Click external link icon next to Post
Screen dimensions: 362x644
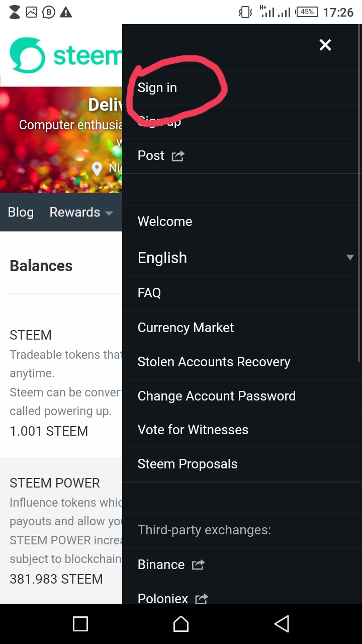178,156
